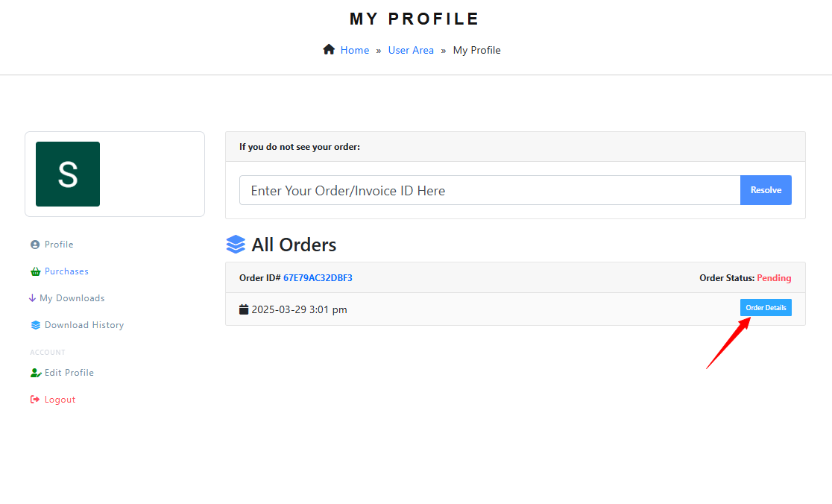
Task: Go to User Area breadcrumb link
Action: click(x=411, y=50)
